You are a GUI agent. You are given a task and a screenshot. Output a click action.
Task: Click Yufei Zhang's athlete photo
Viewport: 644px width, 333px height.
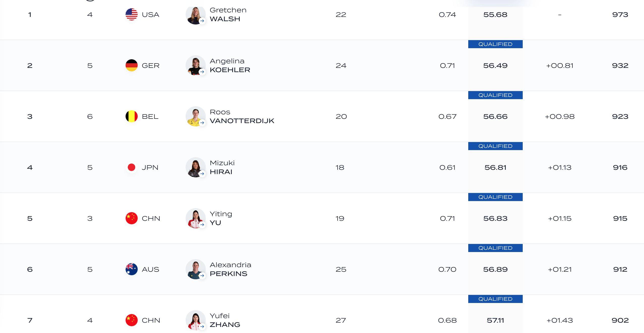pyautogui.click(x=195, y=320)
